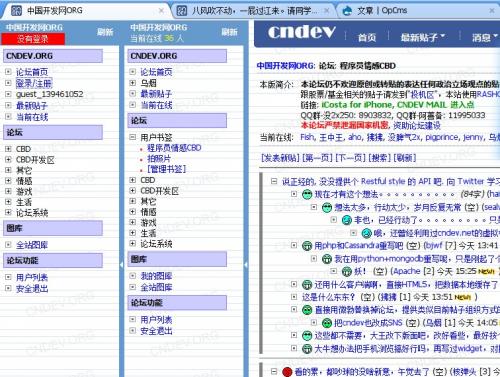500x377 pixels.
Task: Click the browser icon on 文章 | OpCms tab
Action: point(347,11)
